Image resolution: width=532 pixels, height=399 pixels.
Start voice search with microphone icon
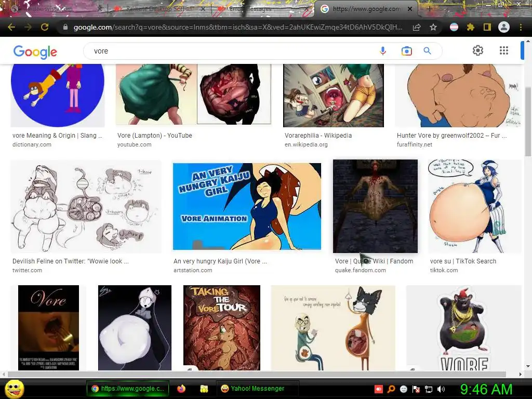(383, 51)
